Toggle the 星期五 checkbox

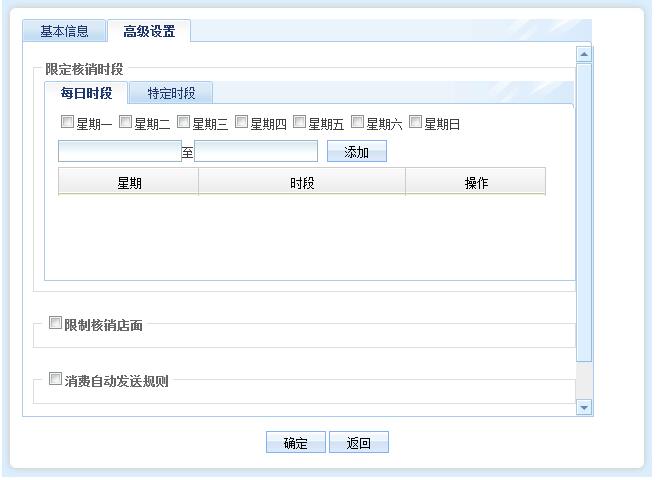pyautogui.click(x=299, y=123)
